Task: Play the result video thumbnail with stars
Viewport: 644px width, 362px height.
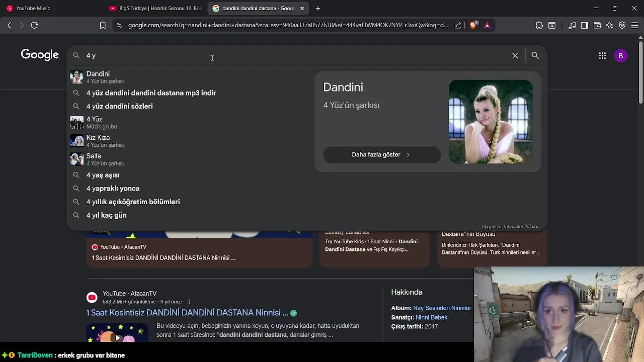Action: click(x=117, y=333)
